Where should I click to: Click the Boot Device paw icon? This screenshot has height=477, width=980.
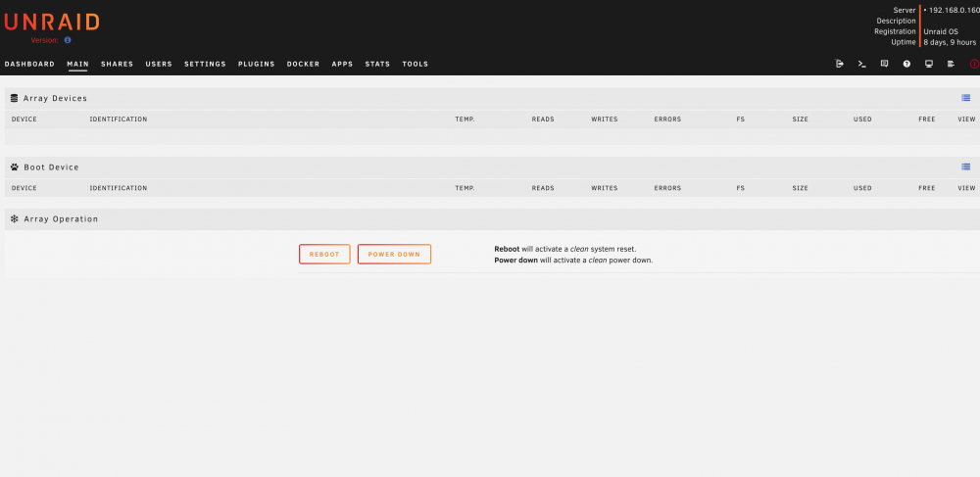coord(15,167)
